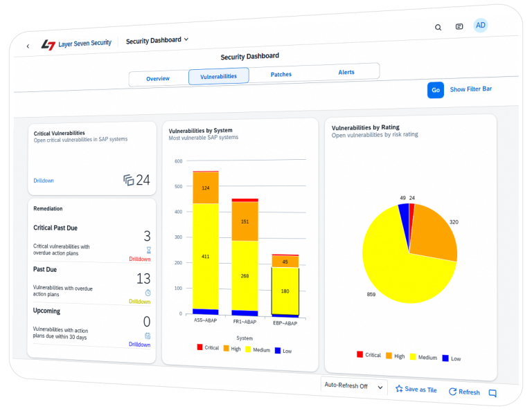The image size is (532, 411).
Task: Select the AS5~ABAP yellow 411 bar segment
Action: tap(206, 256)
